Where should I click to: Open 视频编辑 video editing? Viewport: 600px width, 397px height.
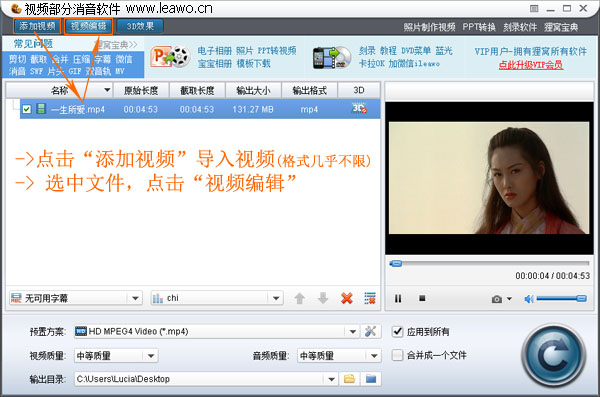click(x=88, y=26)
